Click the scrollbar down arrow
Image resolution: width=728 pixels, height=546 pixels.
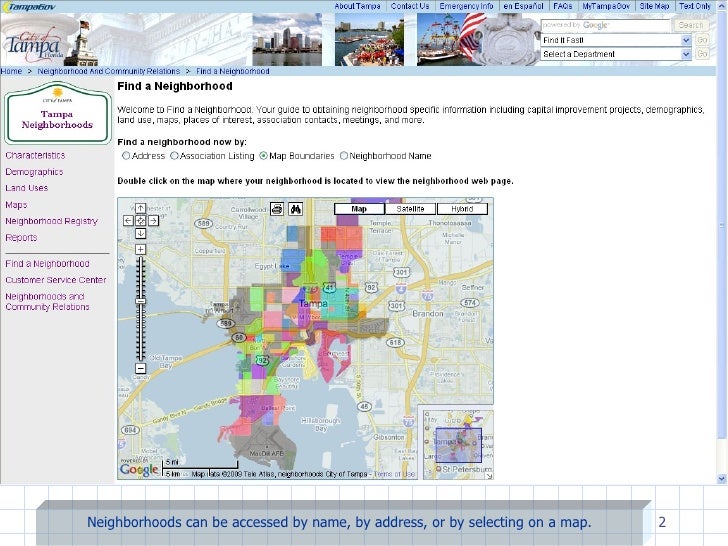pyautogui.click(x=722, y=479)
